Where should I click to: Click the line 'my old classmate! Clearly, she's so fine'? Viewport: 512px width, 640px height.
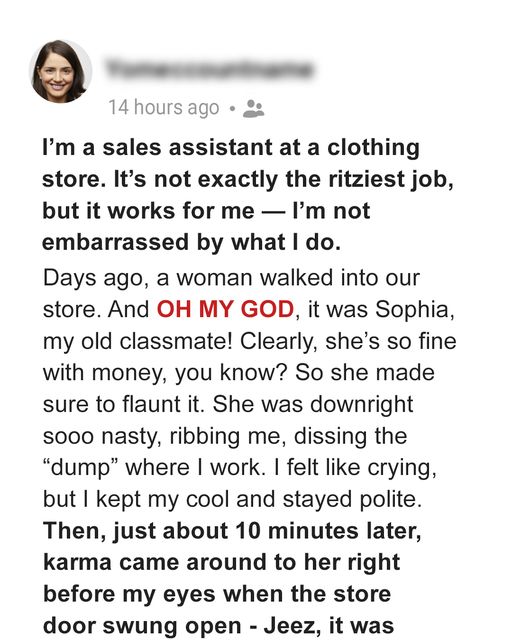[249, 341]
